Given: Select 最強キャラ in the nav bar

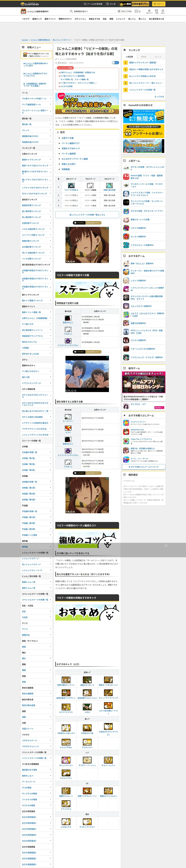Looking at the screenshot, I should click(x=37, y=19).
